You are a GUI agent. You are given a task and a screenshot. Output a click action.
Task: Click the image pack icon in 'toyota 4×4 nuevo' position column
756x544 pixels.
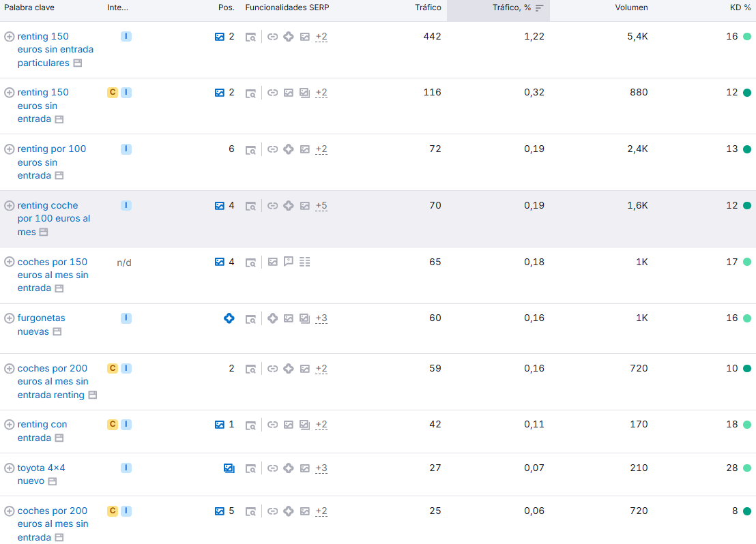tap(229, 468)
